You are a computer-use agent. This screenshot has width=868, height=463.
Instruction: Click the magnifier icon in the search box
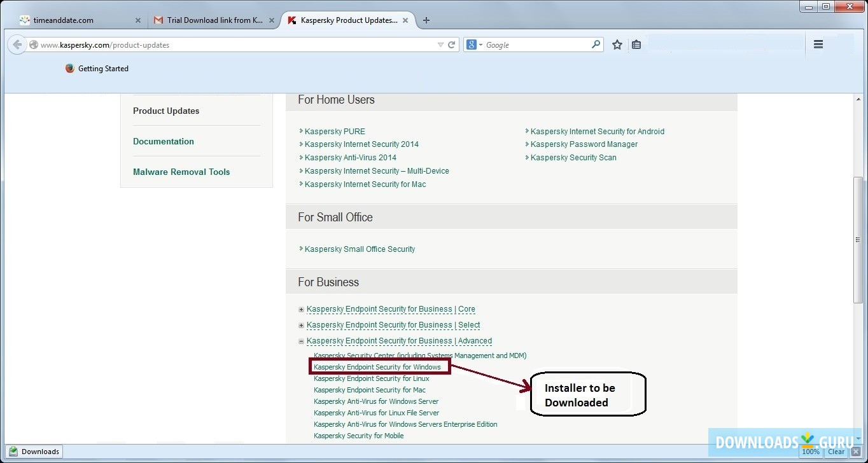click(x=596, y=45)
